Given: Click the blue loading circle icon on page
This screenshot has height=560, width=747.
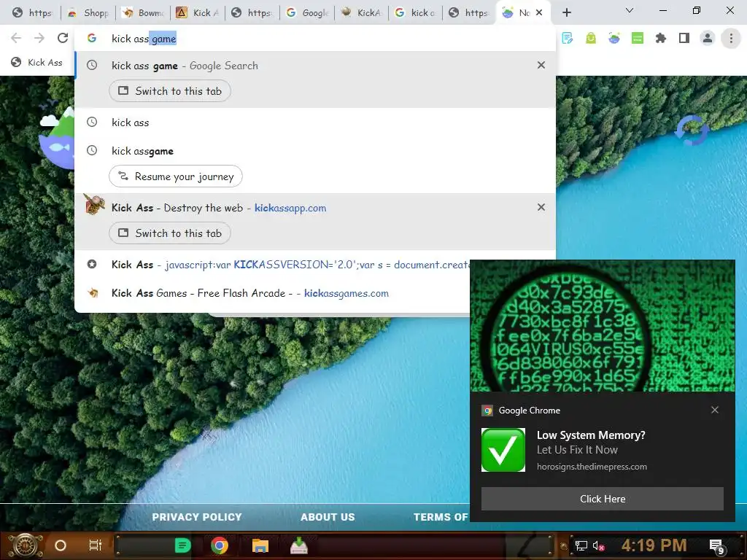Looking at the screenshot, I should (692, 130).
